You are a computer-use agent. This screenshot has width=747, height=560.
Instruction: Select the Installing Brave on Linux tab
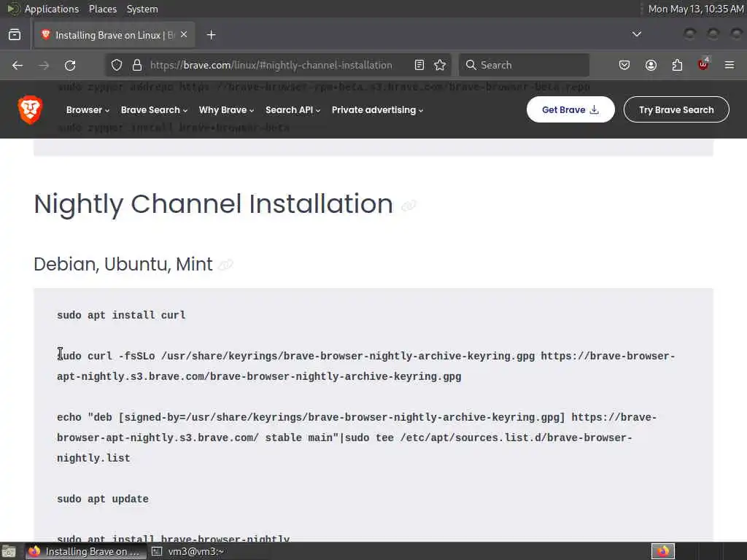(115, 35)
